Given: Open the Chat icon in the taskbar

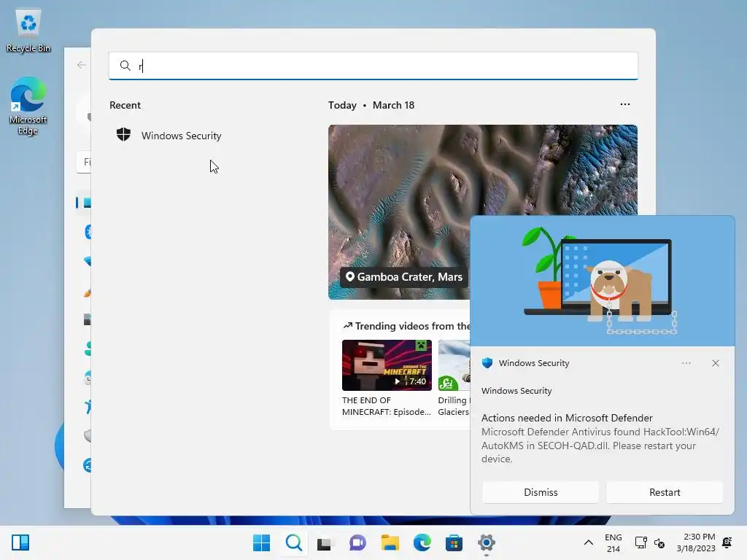Looking at the screenshot, I should pos(357,542).
